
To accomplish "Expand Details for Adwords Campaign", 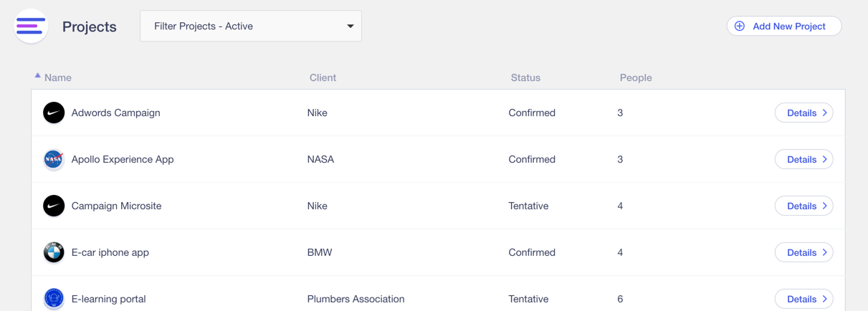I will pos(803,113).
